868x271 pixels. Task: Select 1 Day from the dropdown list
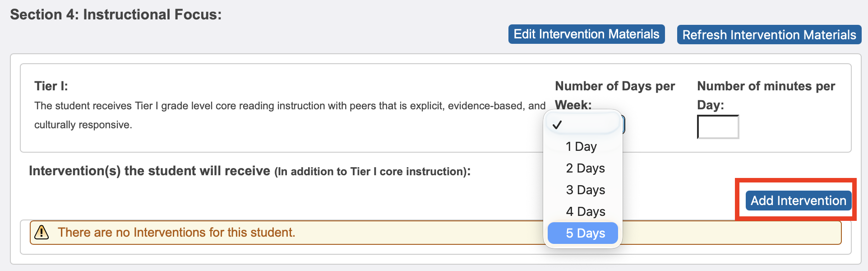[581, 146]
